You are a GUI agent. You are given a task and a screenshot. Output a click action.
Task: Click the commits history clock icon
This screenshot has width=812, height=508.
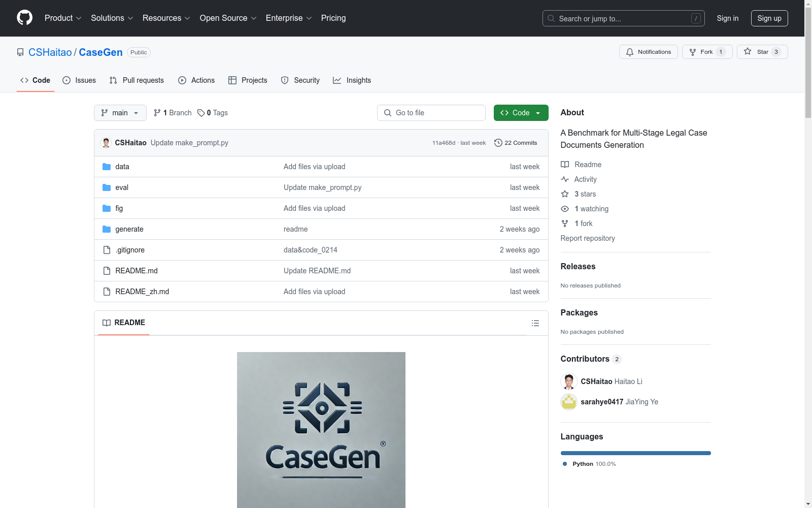pos(498,143)
